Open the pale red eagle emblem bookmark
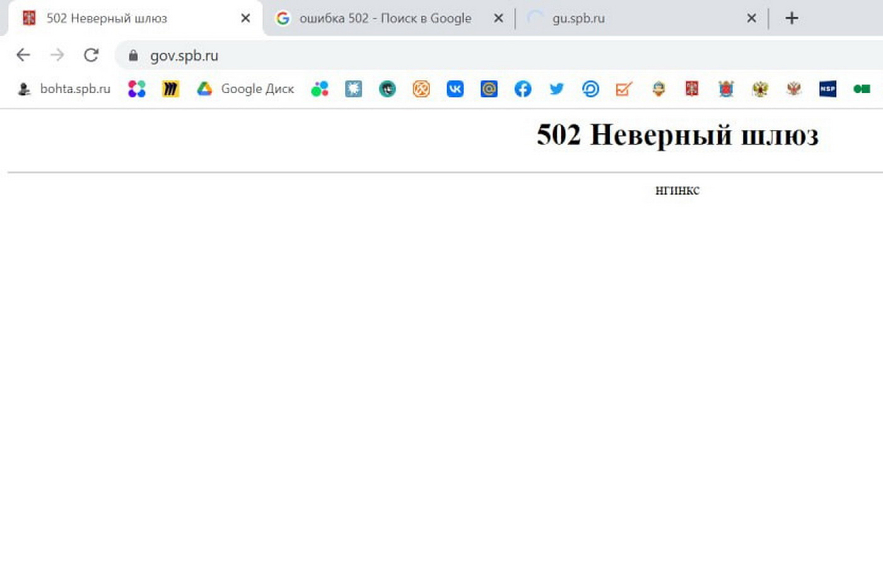The width and height of the screenshot is (883, 588). pyautogui.click(x=794, y=89)
